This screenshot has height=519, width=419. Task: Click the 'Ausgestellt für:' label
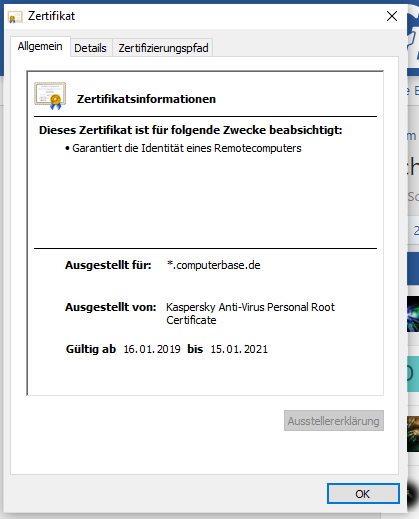[108, 265]
